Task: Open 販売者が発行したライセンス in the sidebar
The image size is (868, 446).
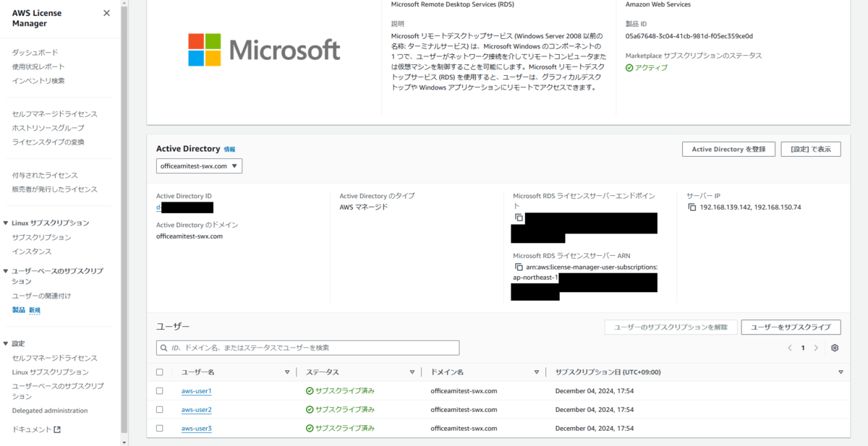Action: coord(54,189)
